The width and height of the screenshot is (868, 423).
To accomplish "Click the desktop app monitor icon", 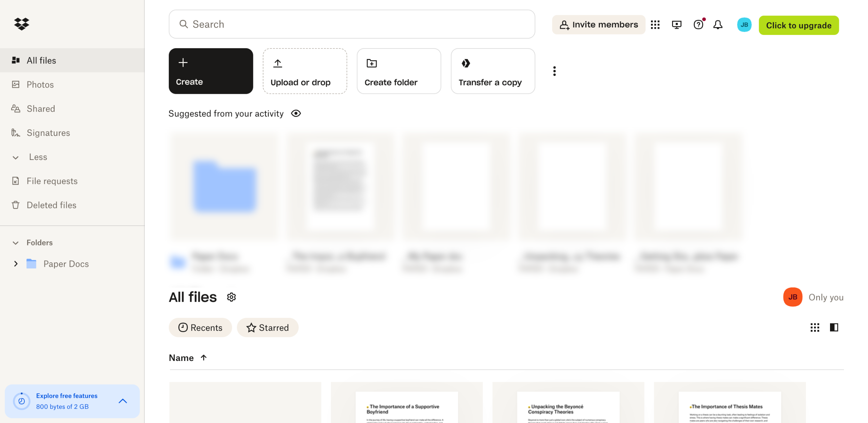I will [x=676, y=25].
